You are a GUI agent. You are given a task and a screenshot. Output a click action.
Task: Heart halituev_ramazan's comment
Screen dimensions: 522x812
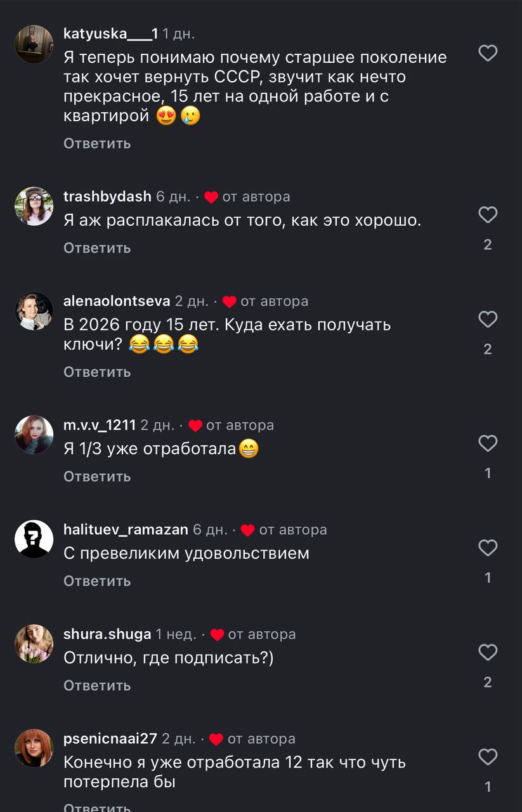(x=487, y=548)
